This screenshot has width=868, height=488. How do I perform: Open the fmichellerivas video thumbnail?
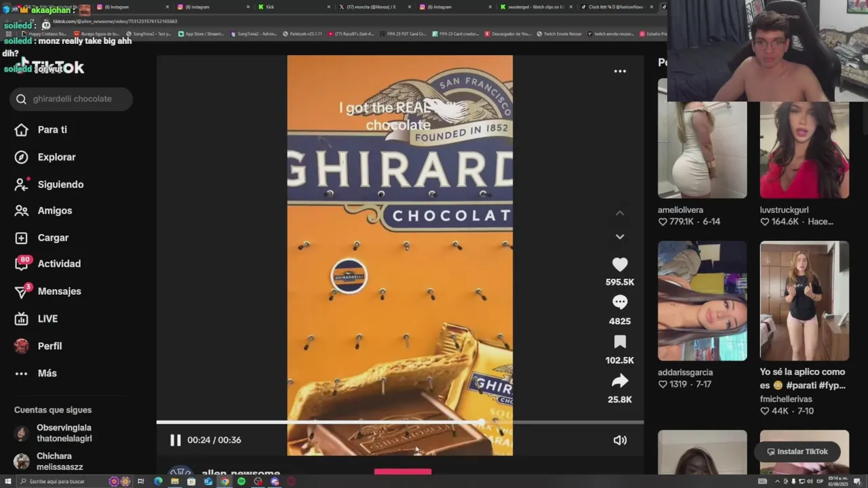(804, 301)
